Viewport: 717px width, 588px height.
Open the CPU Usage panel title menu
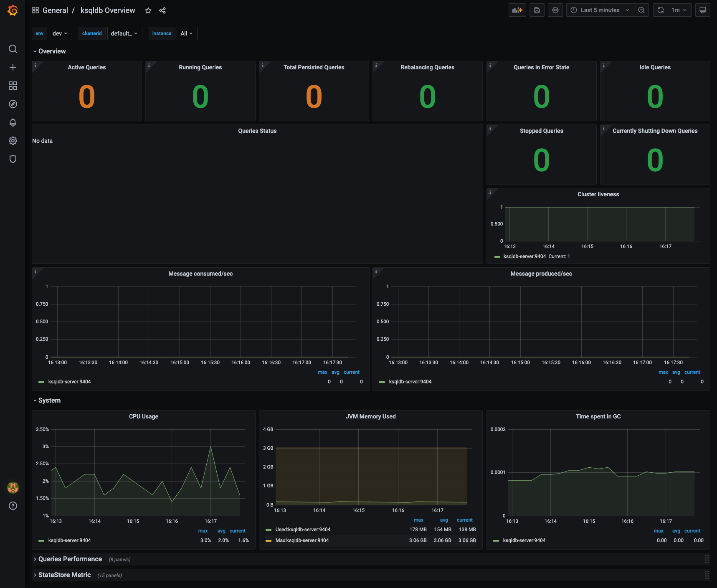(144, 416)
